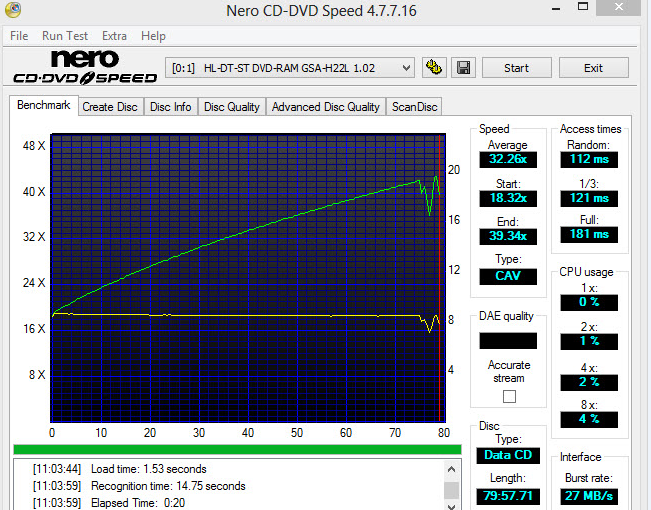This screenshot has width=651, height=510.
Task: Click the 1/3 access time 121 ms
Action: coord(589,198)
